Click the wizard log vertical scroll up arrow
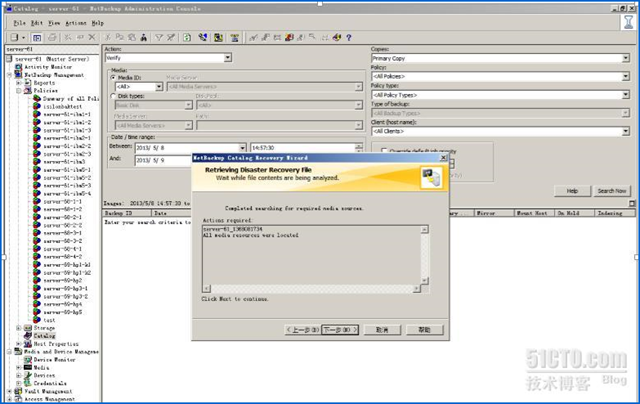Screen dimensions: 640x404 pyautogui.click(x=424, y=230)
